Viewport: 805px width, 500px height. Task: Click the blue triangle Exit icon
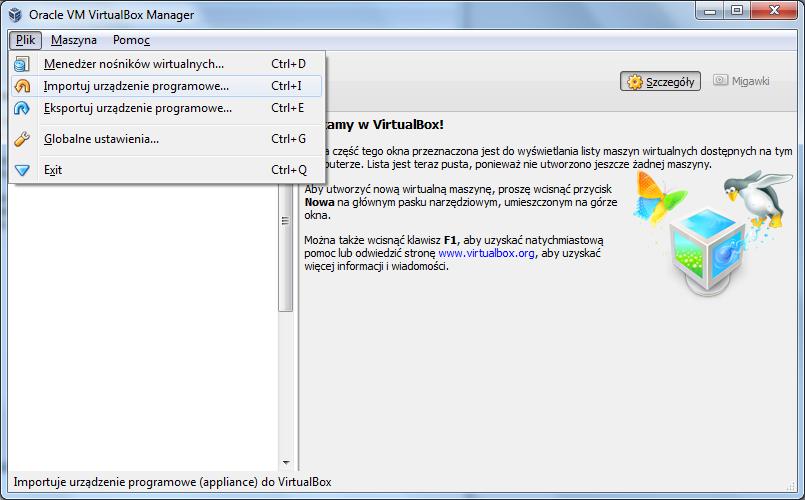tap(22, 170)
